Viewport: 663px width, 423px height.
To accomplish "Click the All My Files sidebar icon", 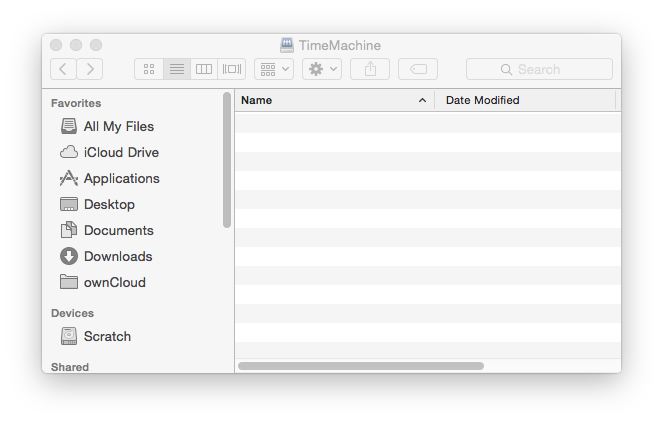I will [68, 126].
